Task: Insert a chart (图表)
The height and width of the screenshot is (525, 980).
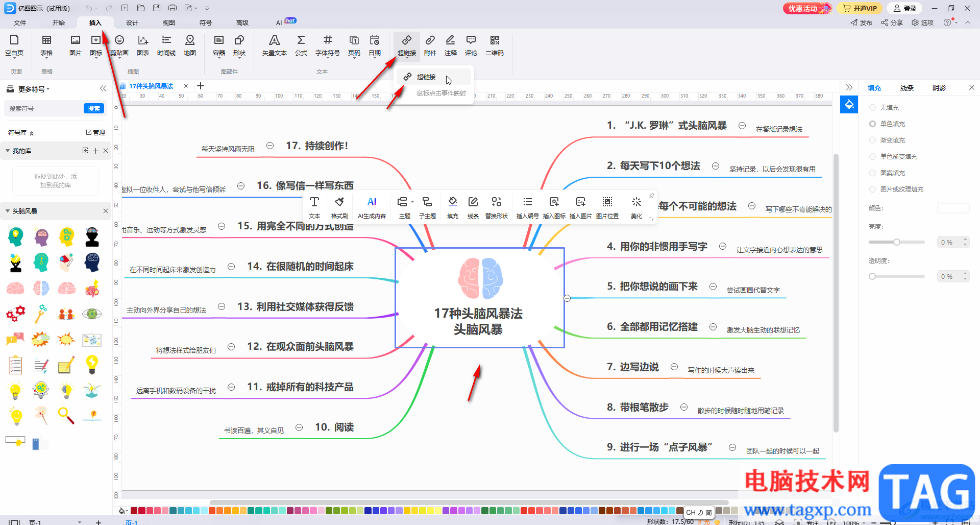Action: point(143,45)
